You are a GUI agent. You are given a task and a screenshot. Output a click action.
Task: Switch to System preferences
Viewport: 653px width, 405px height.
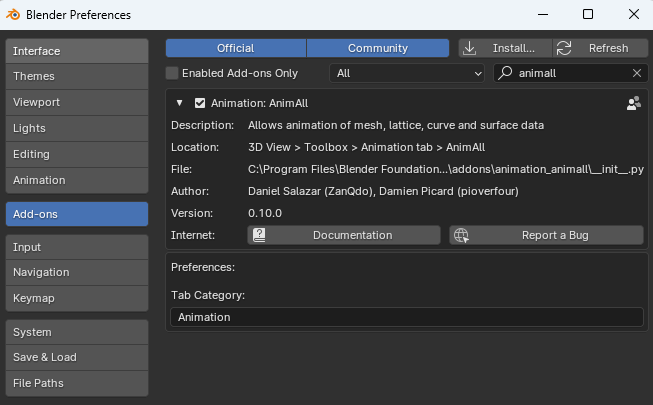(x=77, y=332)
